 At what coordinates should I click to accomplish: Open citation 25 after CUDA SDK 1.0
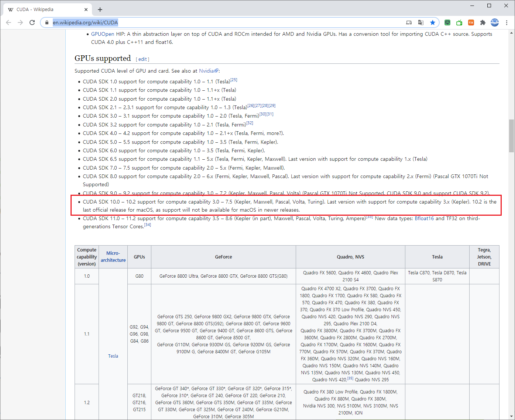(234, 80)
